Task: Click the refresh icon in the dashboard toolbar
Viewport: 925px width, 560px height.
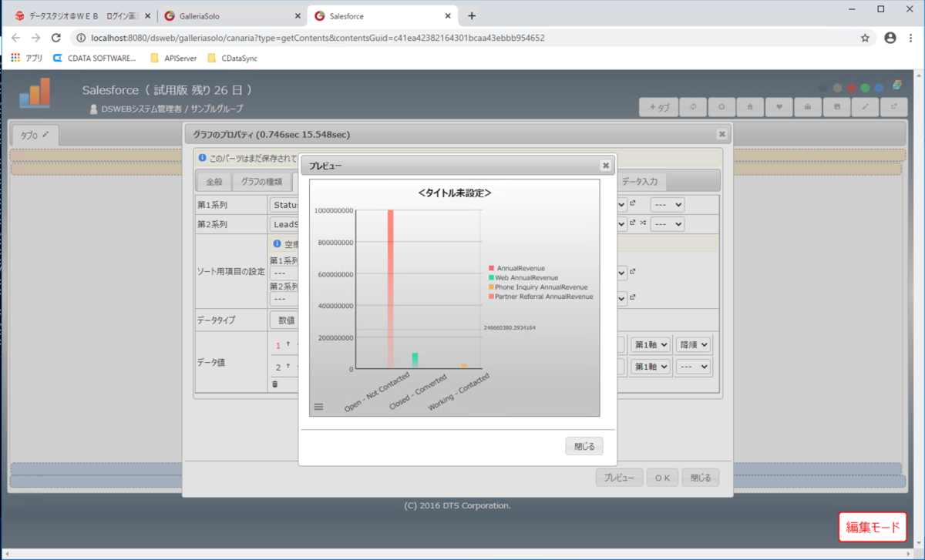Action: 693,107
